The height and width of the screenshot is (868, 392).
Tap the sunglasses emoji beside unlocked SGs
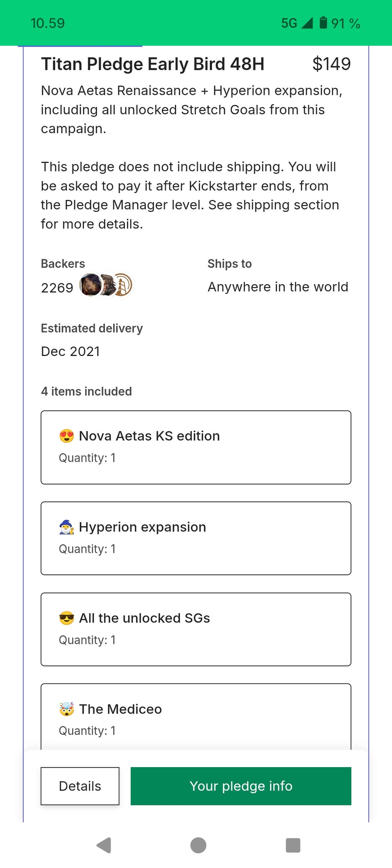click(x=67, y=618)
